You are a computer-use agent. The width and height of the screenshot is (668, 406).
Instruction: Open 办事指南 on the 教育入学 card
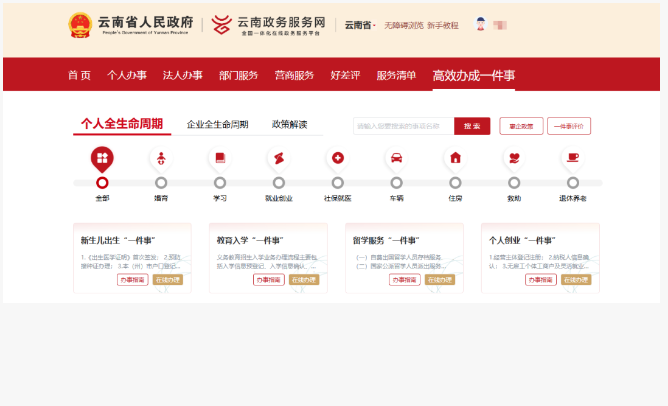[269, 280]
